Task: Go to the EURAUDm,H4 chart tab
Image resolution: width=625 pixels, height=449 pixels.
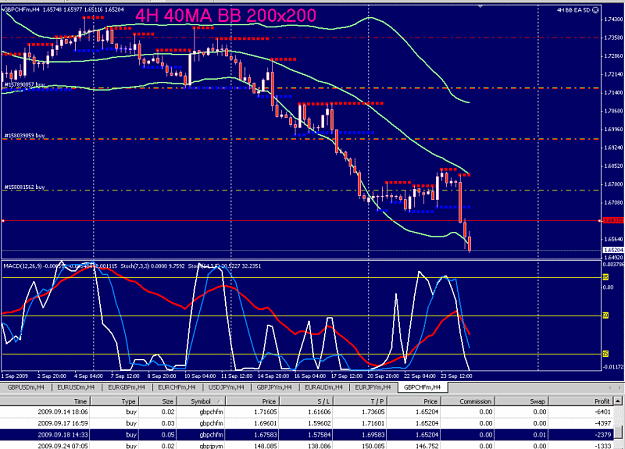Action: 323,387
